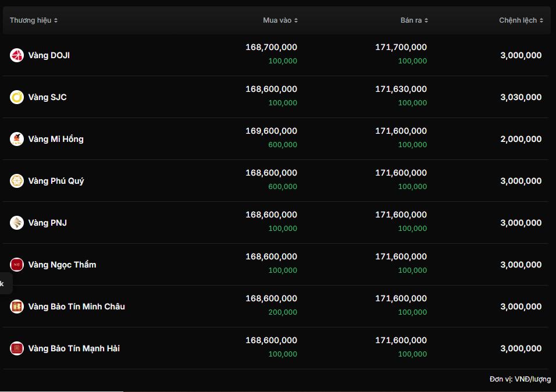Viewport: 556px width, 392px height.
Task: Open the Vàng DOJI brand name
Action: point(49,55)
